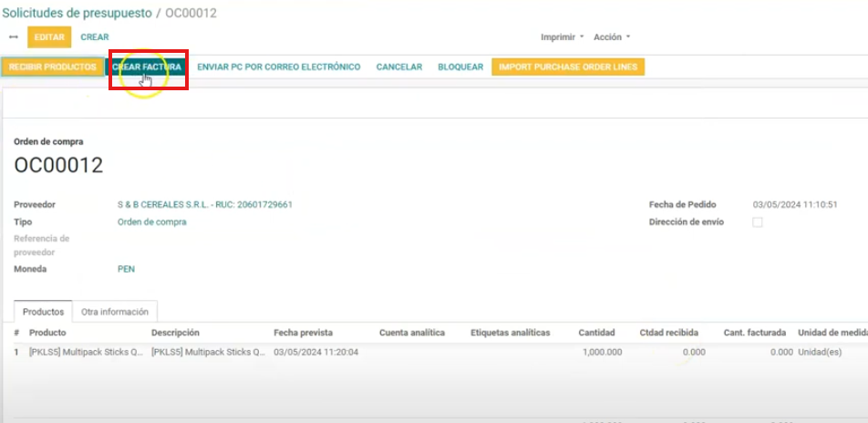Viewport: 868px width, 423px height.
Task: Click the CREAR button
Action: pos(95,37)
